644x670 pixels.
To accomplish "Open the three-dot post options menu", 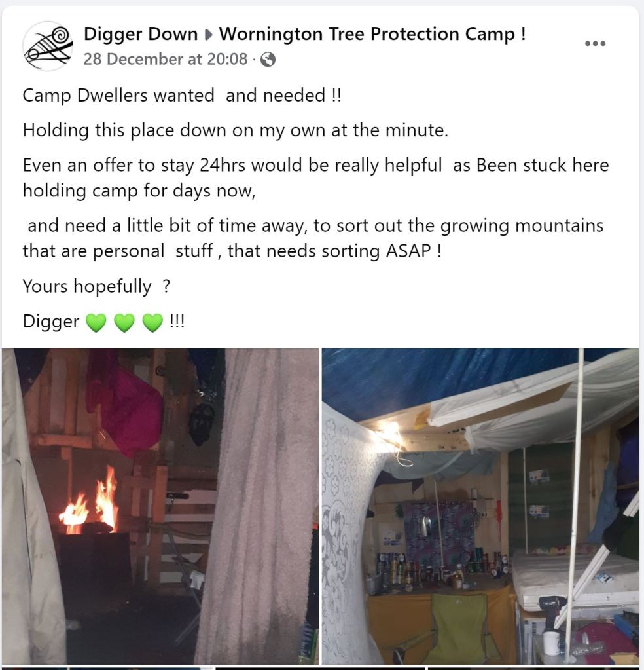I will click(596, 43).
